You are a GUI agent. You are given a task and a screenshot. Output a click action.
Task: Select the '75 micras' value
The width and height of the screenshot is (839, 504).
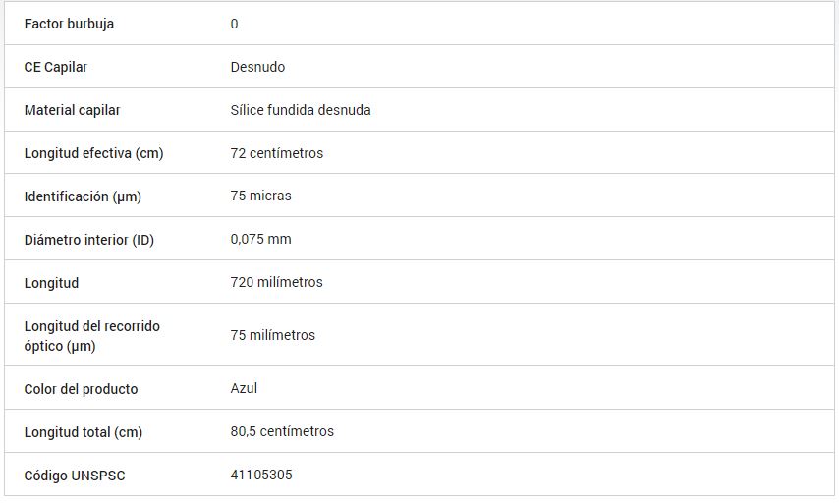click(261, 196)
